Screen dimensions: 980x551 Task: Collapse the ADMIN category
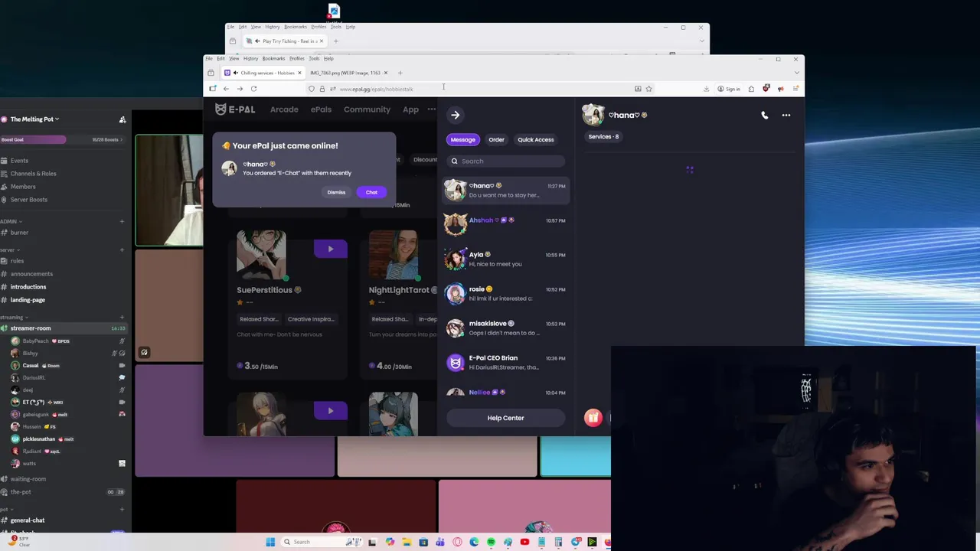coord(11,221)
